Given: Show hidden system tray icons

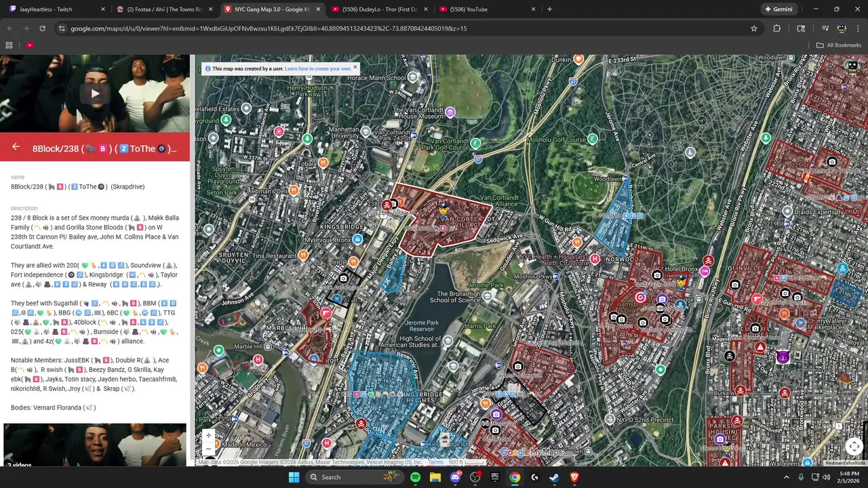Looking at the screenshot, I should tap(787, 477).
